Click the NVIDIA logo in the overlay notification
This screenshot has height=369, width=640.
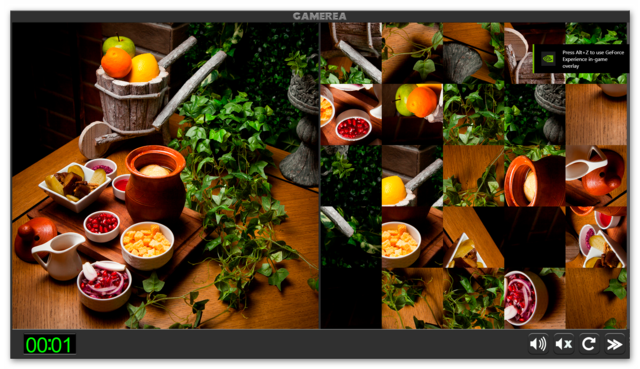[549, 59]
